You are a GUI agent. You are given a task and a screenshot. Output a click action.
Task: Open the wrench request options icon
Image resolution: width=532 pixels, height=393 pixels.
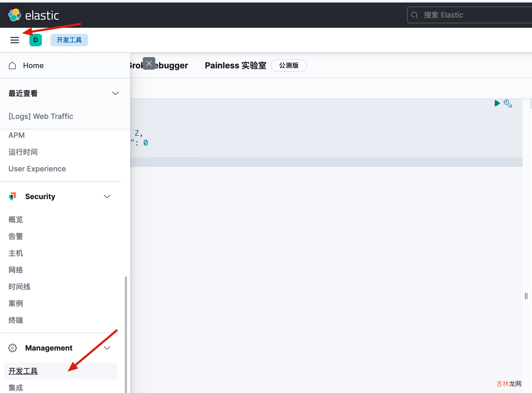tap(508, 103)
